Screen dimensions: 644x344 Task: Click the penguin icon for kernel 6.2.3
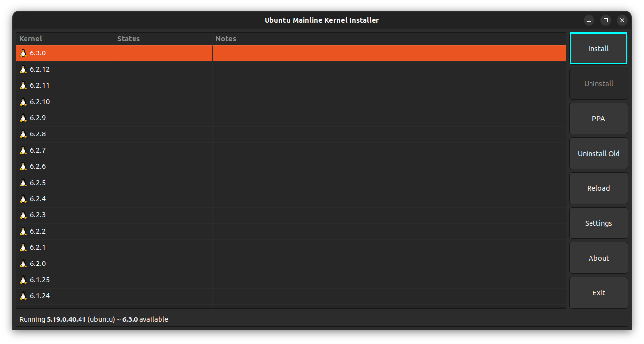click(x=23, y=215)
